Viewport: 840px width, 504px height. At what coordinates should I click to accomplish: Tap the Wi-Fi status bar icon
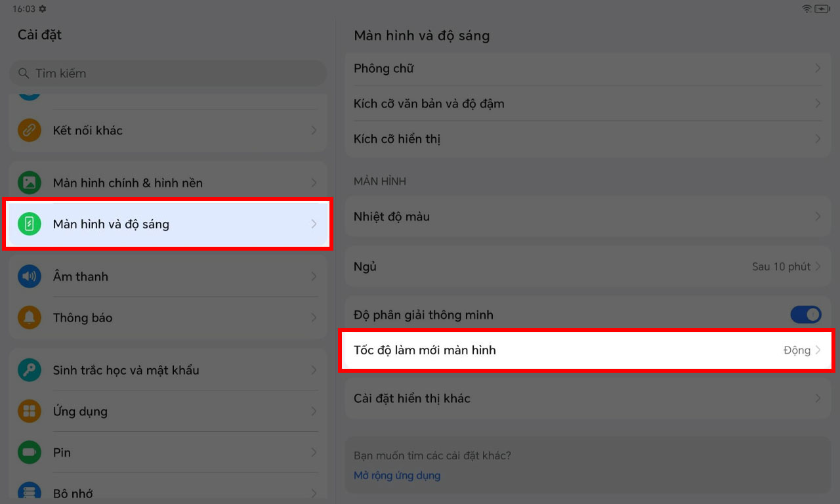(x=807, y=9)
